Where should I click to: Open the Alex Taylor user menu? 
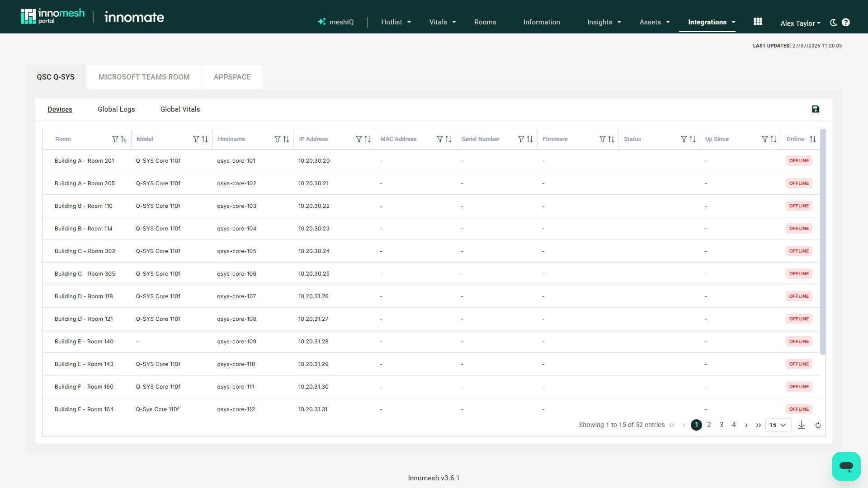click(800, 23)
